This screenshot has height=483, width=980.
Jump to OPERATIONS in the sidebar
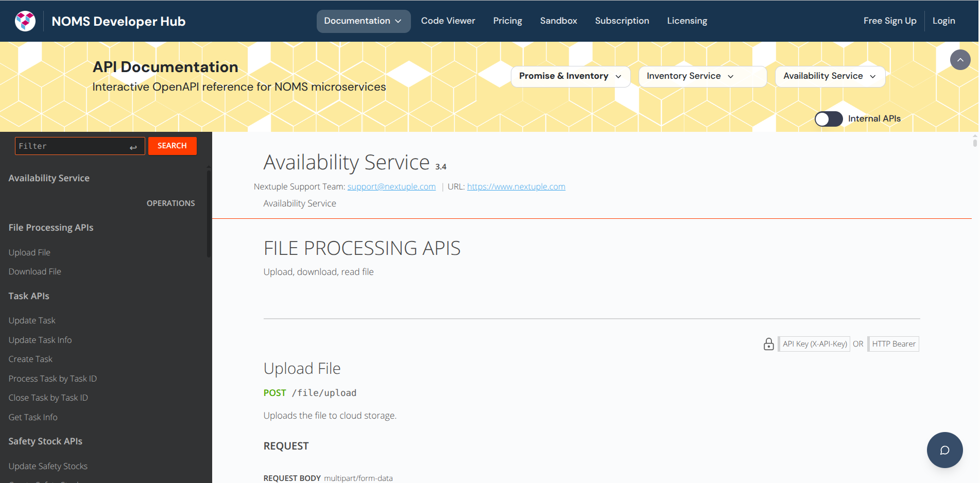pos(170,203)
